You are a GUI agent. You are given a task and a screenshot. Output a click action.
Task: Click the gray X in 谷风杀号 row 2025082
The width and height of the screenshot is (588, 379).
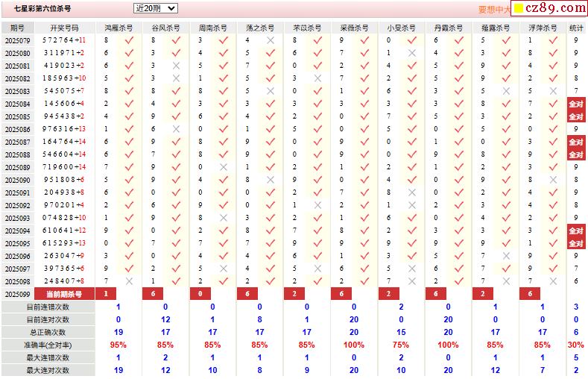pyautogui.click(x=176, y=78)
